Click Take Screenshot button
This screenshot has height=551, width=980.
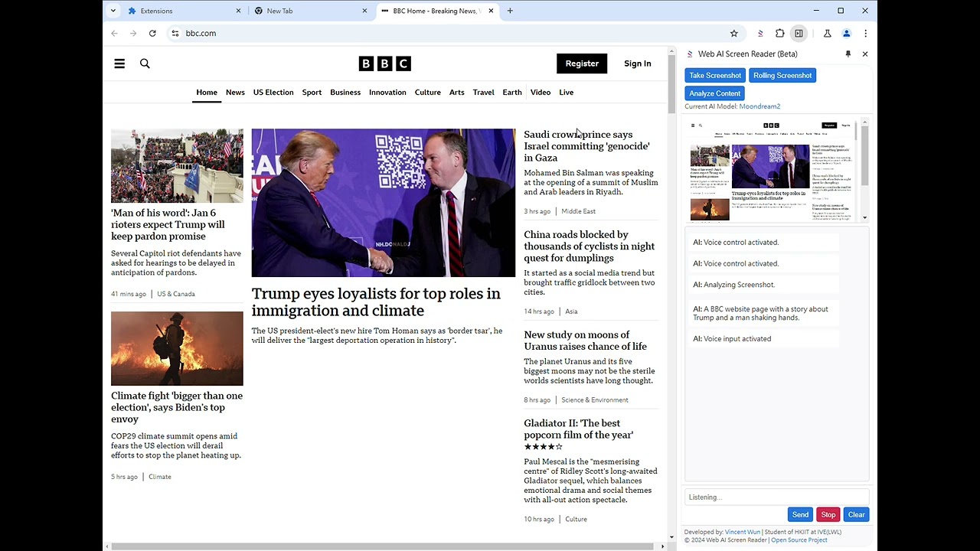click(715, 75)
